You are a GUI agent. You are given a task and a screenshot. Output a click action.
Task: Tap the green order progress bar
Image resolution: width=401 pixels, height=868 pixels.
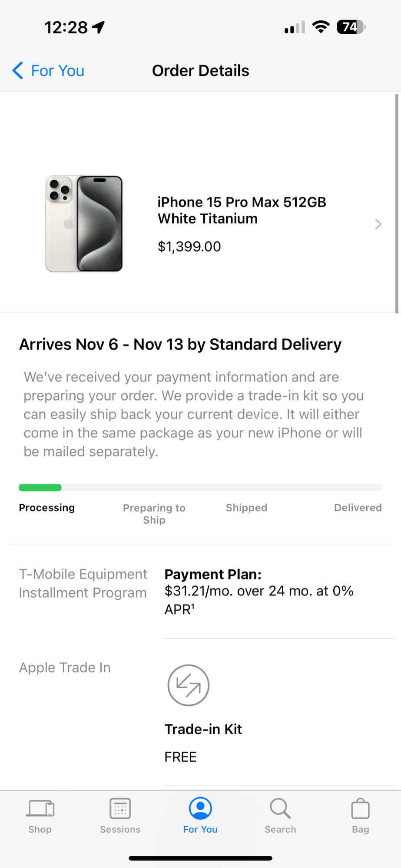pyautogui.click(x=40, y=487)
